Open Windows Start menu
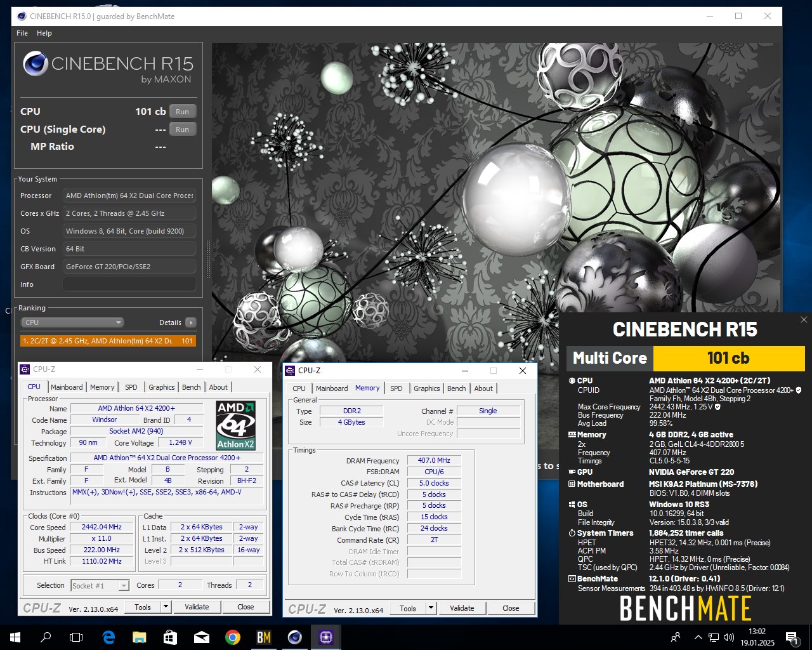The height and width of the screenshot is (650, 812). [x=15, y=637]
